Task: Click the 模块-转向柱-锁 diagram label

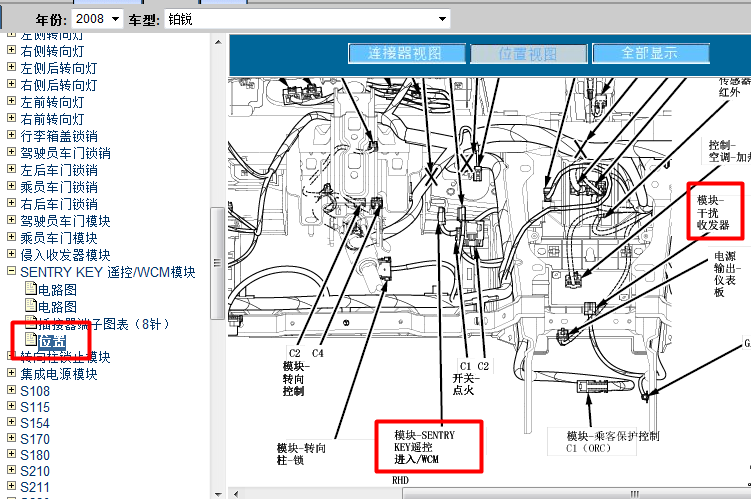Action: pos(301,454)
